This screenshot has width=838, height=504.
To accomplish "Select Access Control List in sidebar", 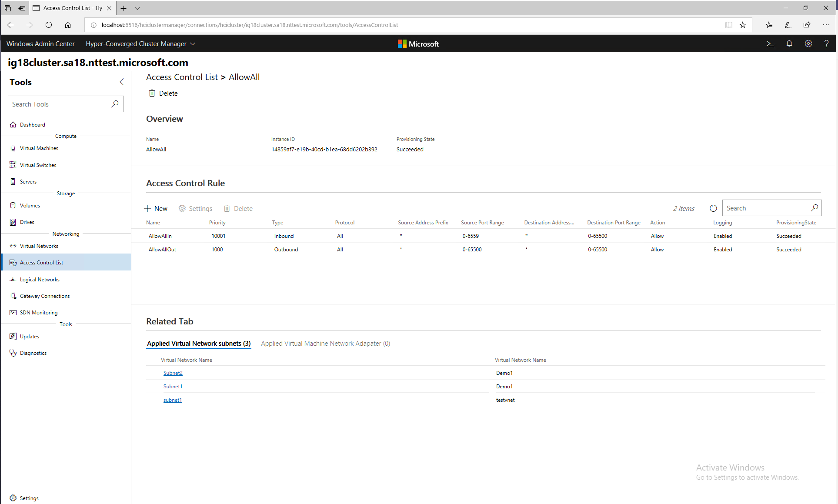I will [x=66, y=263].
